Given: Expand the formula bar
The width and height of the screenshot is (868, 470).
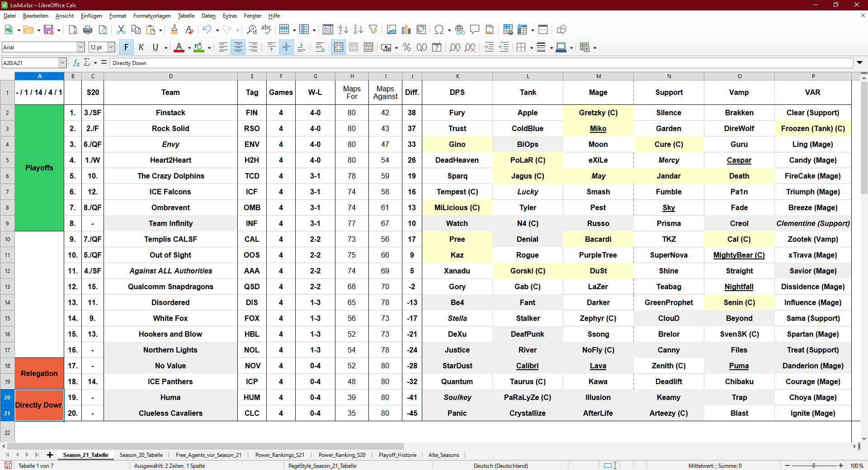Looking at the screenshot, I should pos(859,63).
